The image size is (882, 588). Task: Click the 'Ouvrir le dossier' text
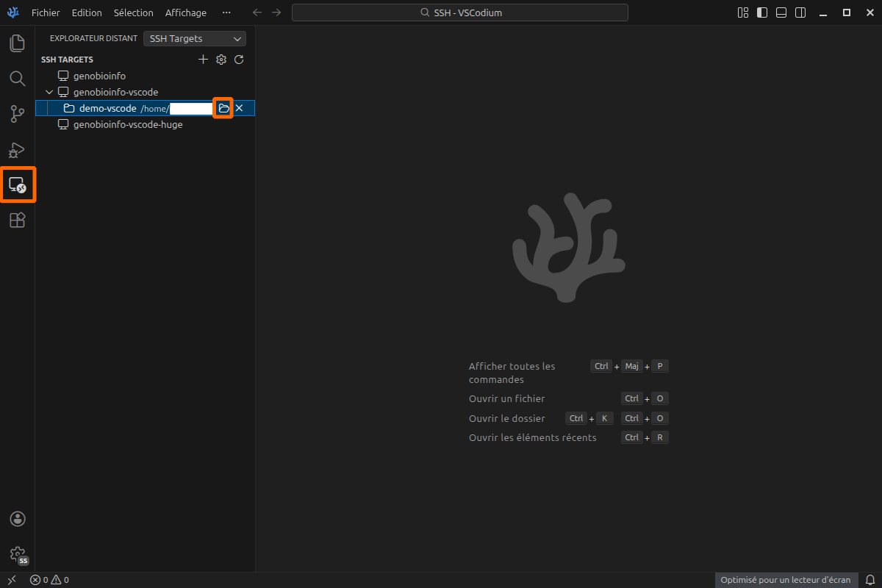pos(507,418)
